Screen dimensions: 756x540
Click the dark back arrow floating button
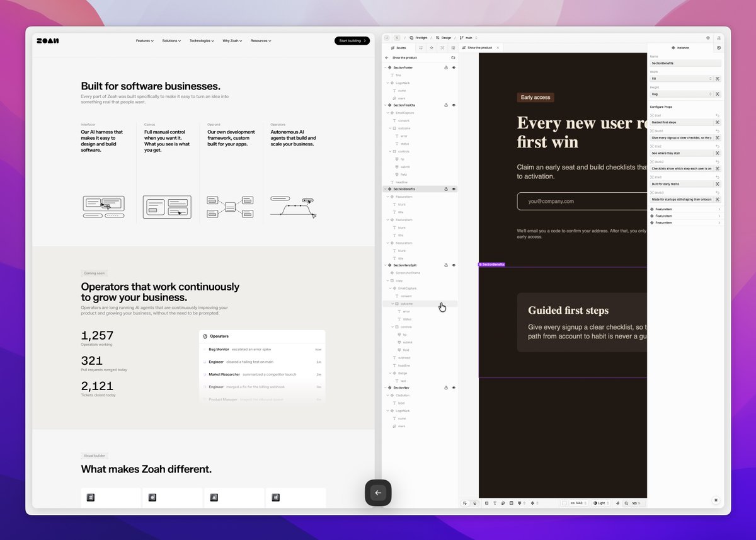point(378,493)
